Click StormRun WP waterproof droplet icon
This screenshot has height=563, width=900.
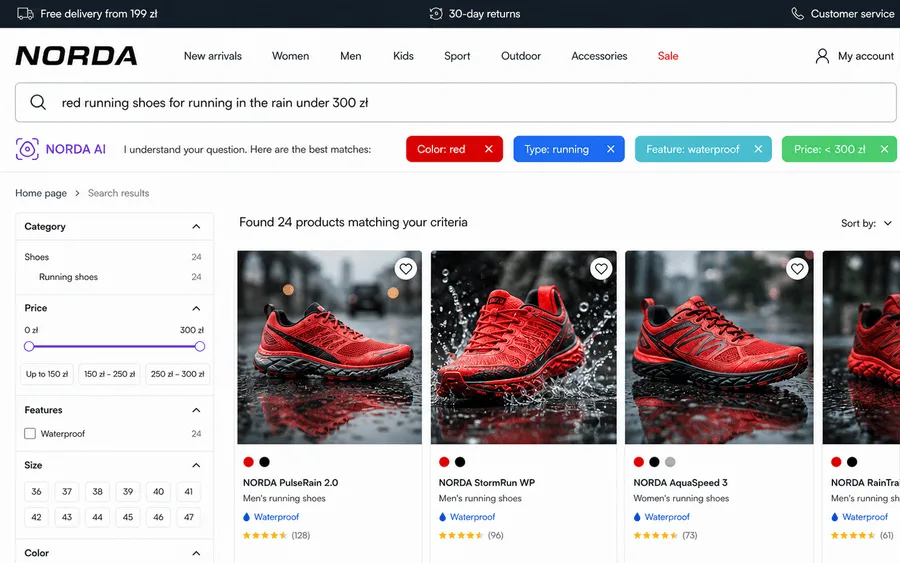[x=443, y=517]
